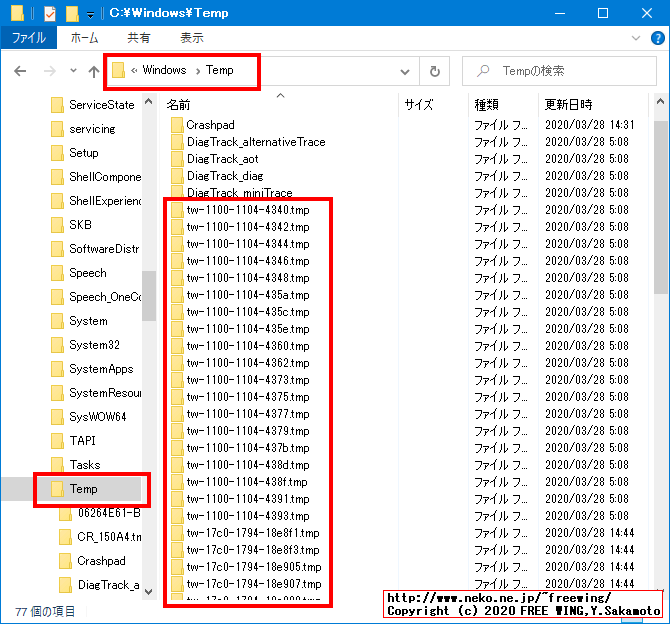
Task: Switch to the ホーム ribbon tab
Action: pos(84,38)
